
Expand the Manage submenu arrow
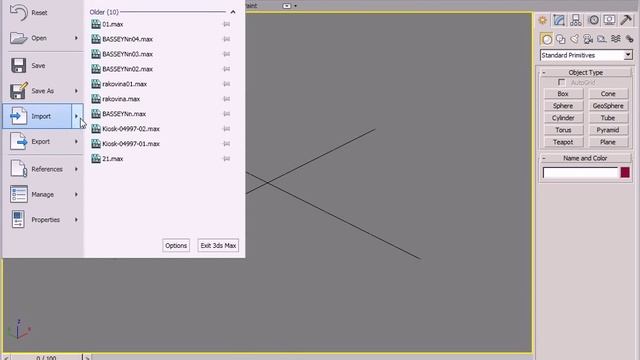(76, 194)
